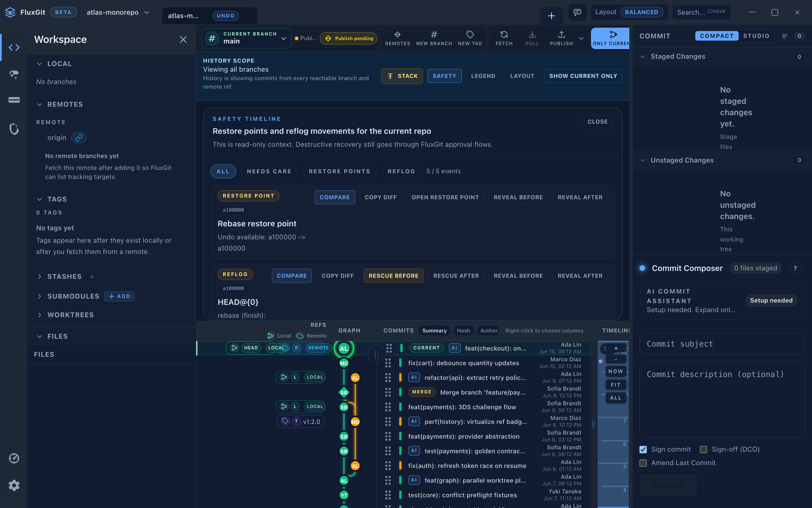The height and width of the screenshot is (508, 812).
Task: Open the umbrella sidebar panel icon
Action: coord(14,74)
